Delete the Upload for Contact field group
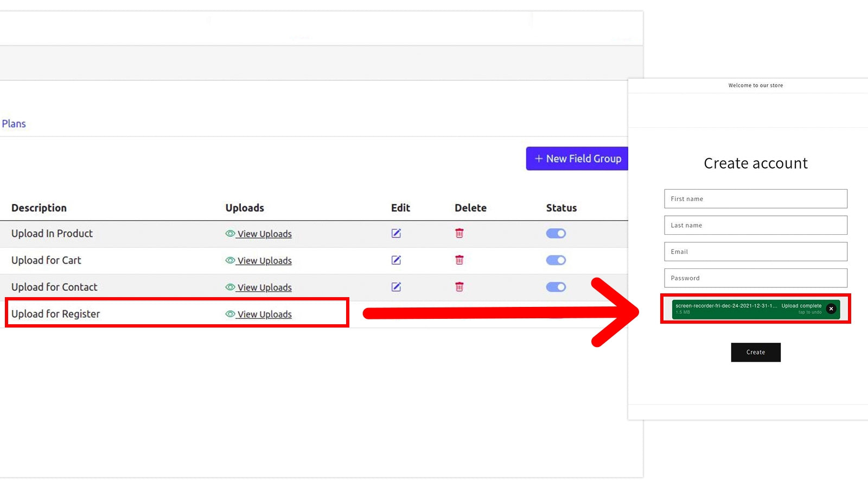 click(x=459, y=287)
